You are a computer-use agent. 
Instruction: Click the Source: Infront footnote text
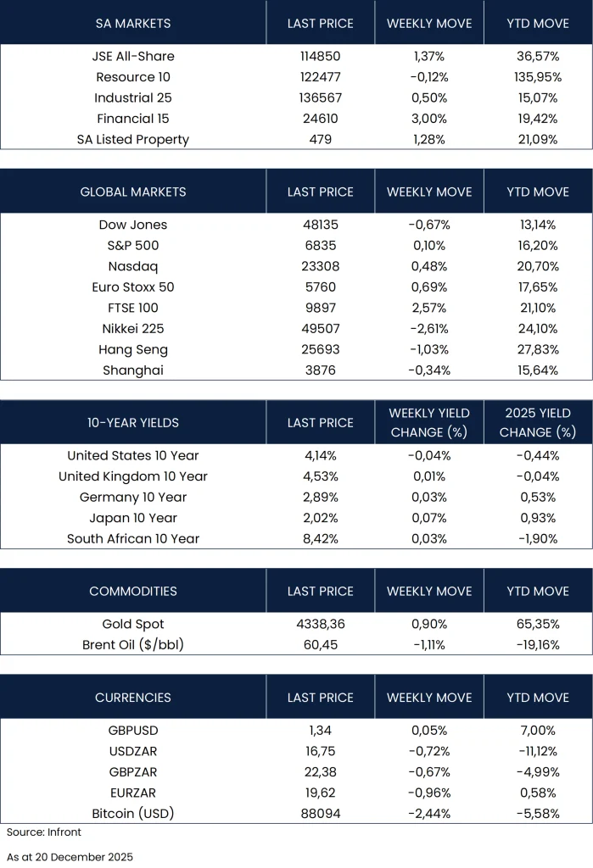click(44, 832)
